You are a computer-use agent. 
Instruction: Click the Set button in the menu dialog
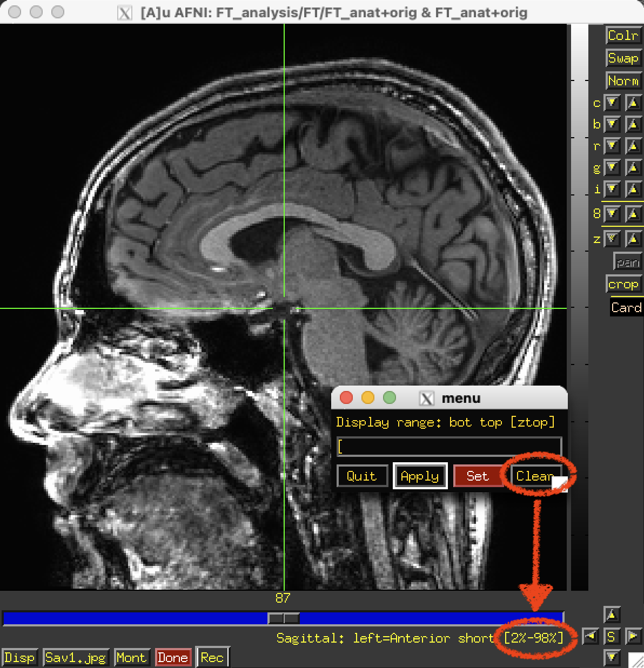(x=478, y=476)
